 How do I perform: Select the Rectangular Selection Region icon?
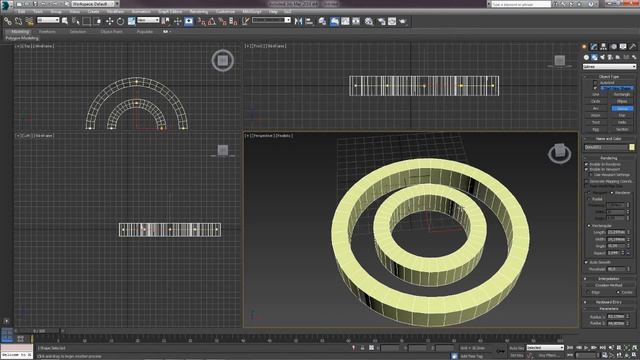(87, 21)
